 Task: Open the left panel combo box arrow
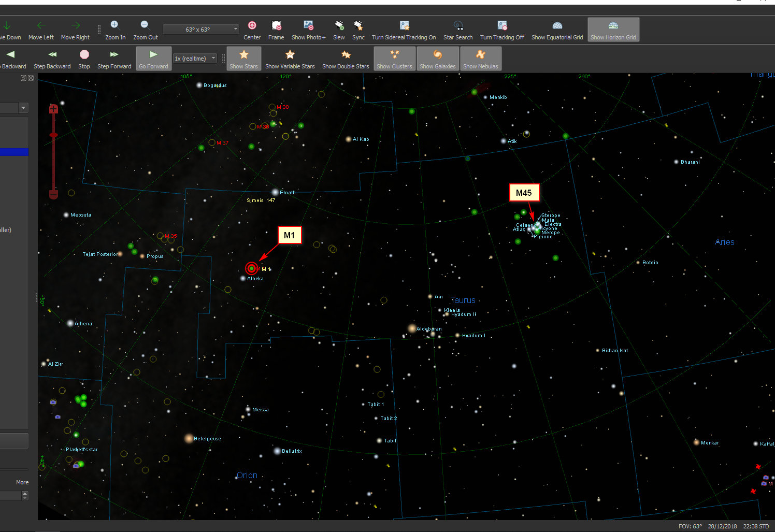coord(23,108)
